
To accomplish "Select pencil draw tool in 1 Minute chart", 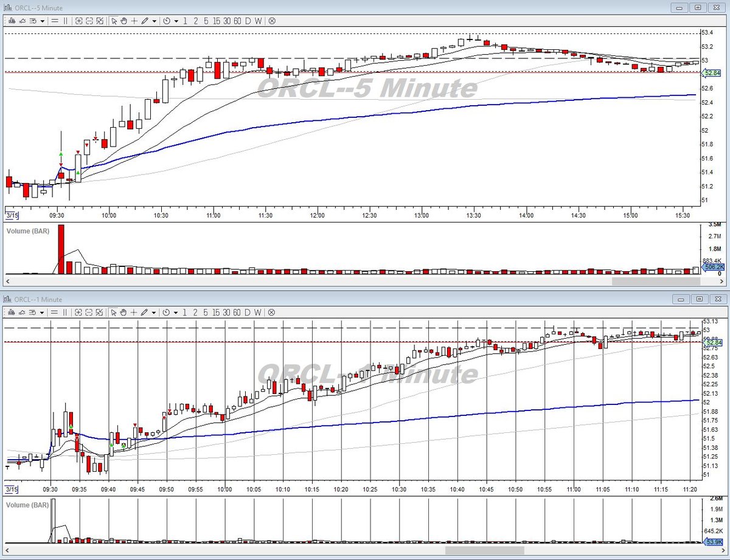I will pyautogui.click(x=145, y=312).
